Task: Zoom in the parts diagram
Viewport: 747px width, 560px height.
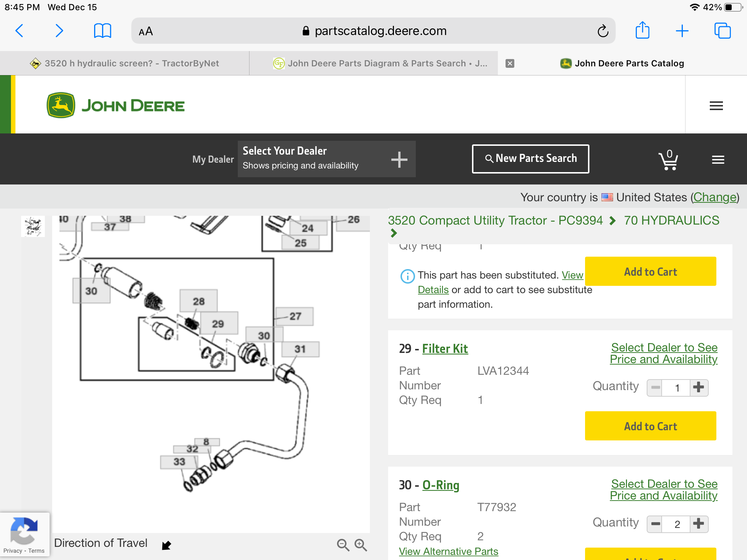Action: click(x=361, y=545)
